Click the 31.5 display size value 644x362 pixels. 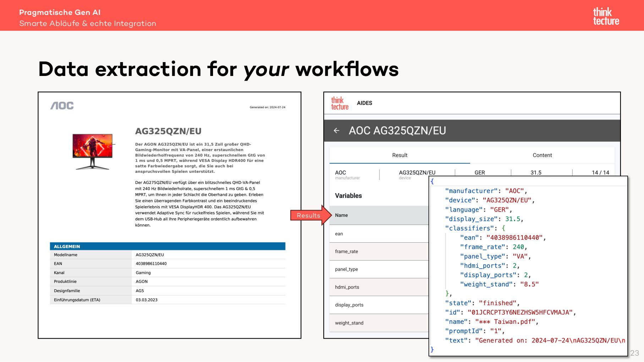click(x=536, y=172)
